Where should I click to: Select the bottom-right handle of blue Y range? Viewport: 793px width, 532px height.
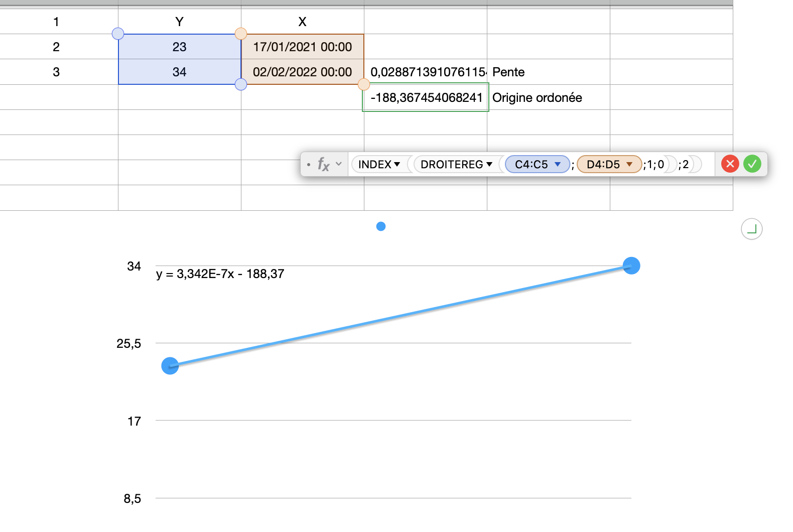pos(241,84)
